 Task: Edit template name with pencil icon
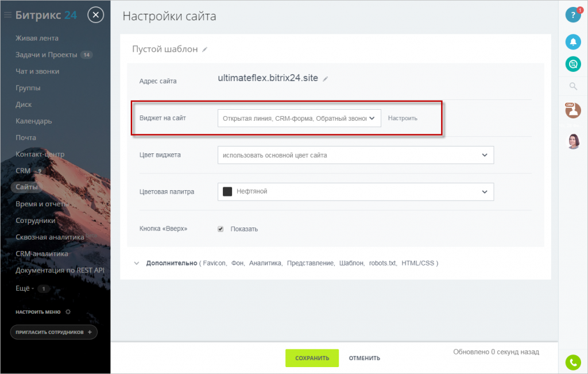point(205,50)
